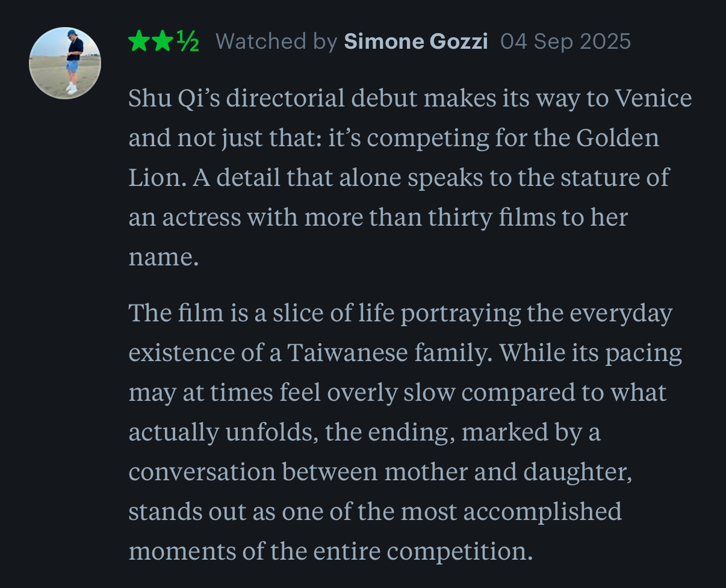Select the paragraph beginning "Shu Qi's directorial debut"
Image resolution: width=726 pixels, height=588 pixels.
[x=410, y=178]
